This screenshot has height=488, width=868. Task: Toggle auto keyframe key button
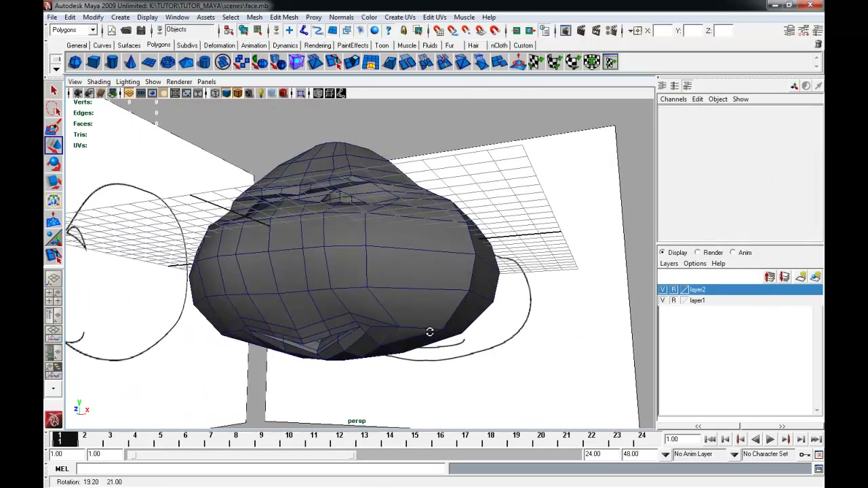(804, 454)
